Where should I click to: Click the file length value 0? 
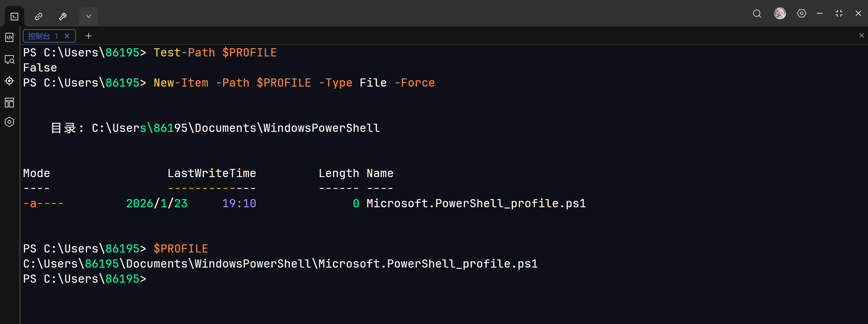pyautogui.click(x=356, y=204)
